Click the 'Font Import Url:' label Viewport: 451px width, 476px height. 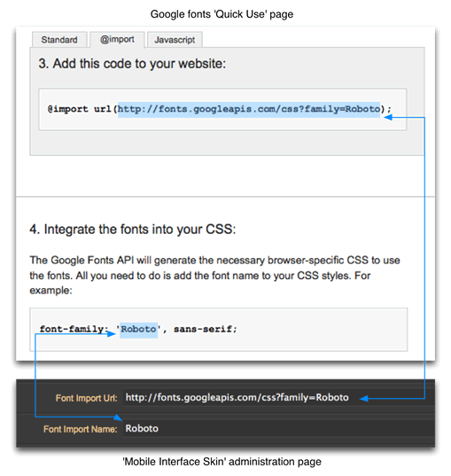pyautogui.click(x=87, y=398)
